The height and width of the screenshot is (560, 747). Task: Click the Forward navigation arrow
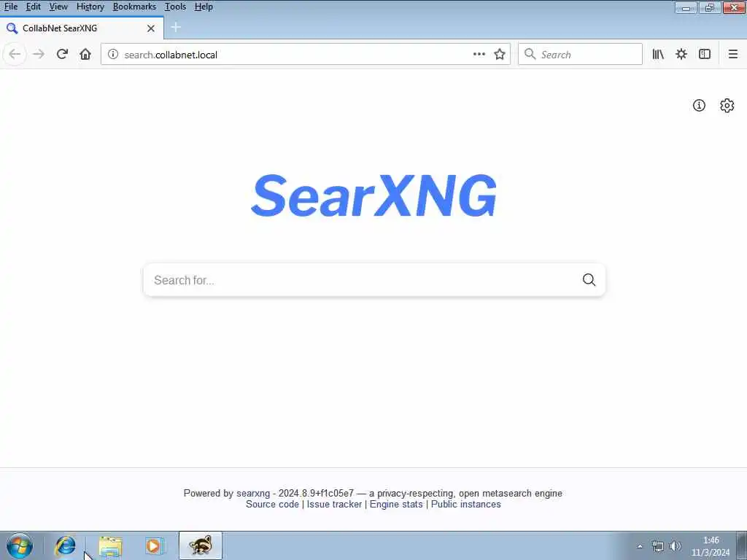pos(39,54)
